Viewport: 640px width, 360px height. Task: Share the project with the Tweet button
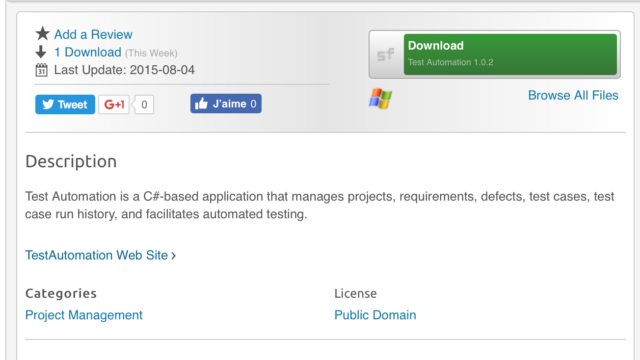pyautogui.click(x=65, y=104)
